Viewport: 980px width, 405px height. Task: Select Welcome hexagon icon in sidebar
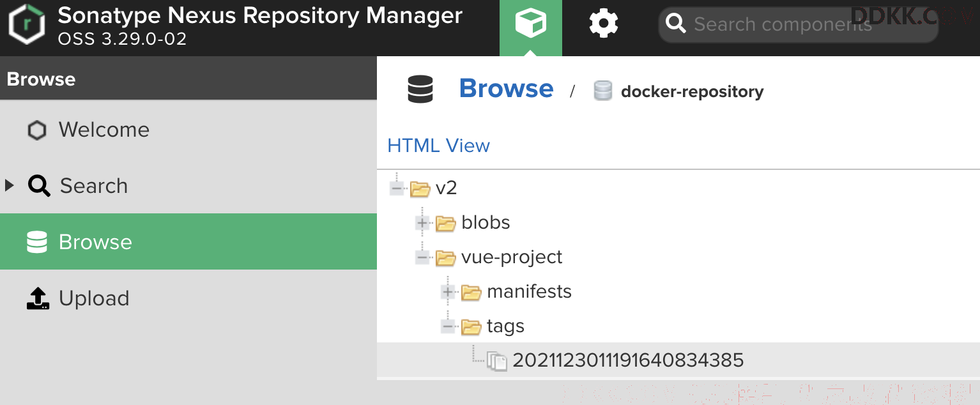(x=37, y=130)
